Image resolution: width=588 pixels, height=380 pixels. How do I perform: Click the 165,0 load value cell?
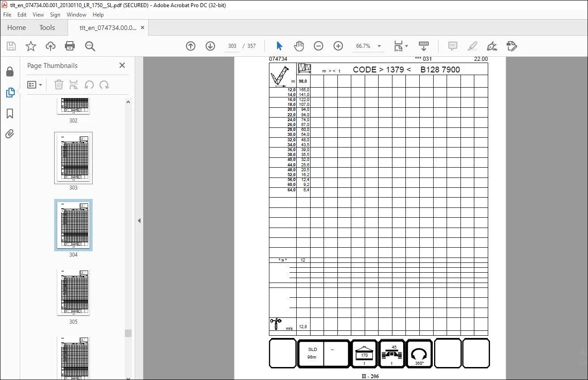pyautogui.click(x=304, y=90)
